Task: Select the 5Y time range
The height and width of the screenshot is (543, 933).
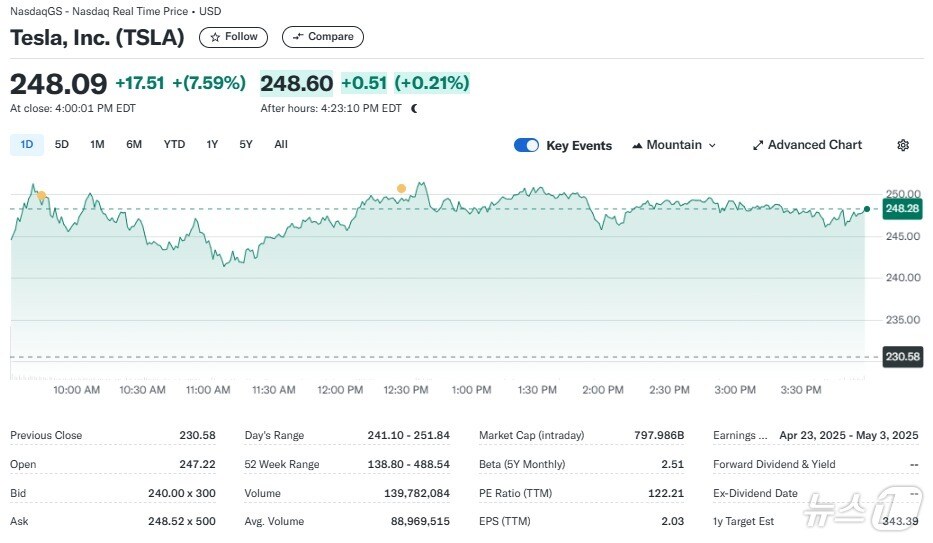Action: (246, 144)
